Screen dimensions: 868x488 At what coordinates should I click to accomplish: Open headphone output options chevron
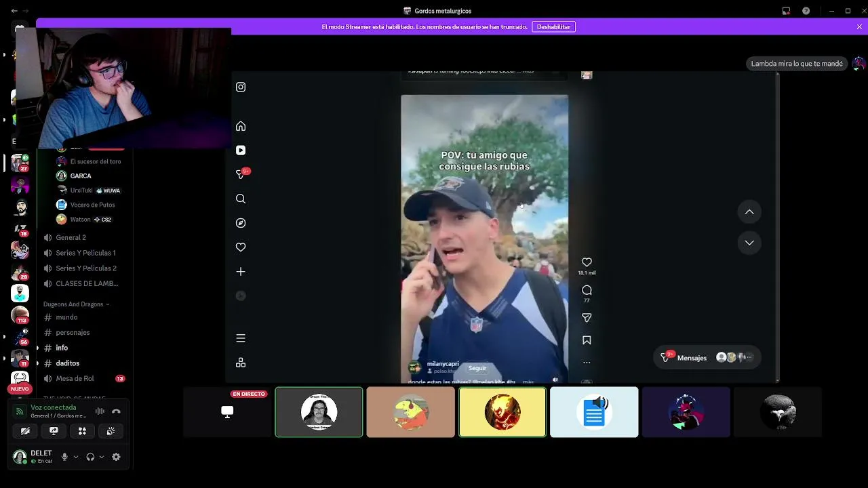[x=101, y=457]
